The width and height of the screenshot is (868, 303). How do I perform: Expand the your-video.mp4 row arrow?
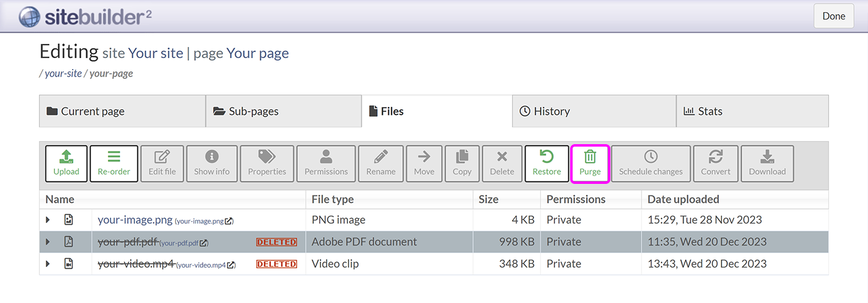coord(48,264)
